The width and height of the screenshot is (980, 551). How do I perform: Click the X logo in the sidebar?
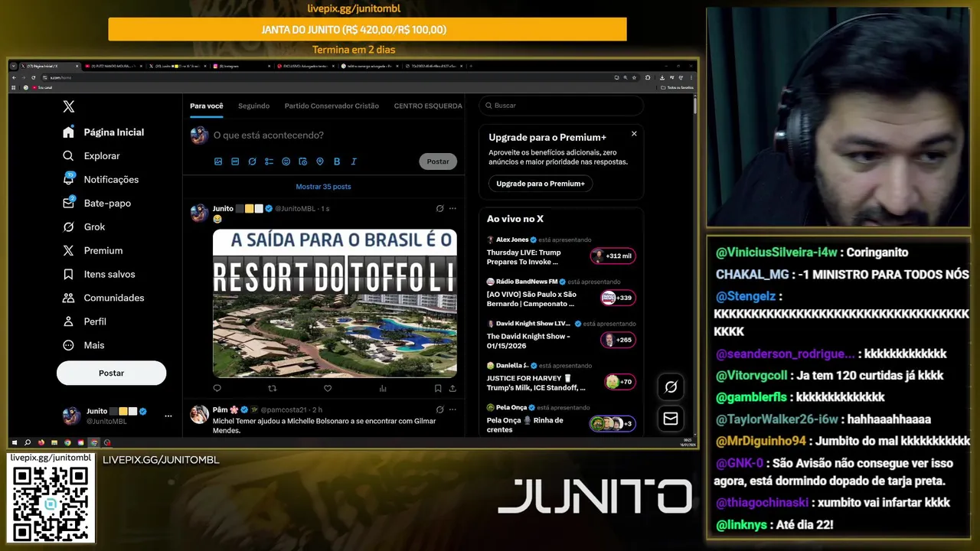[x=69, y=107]
